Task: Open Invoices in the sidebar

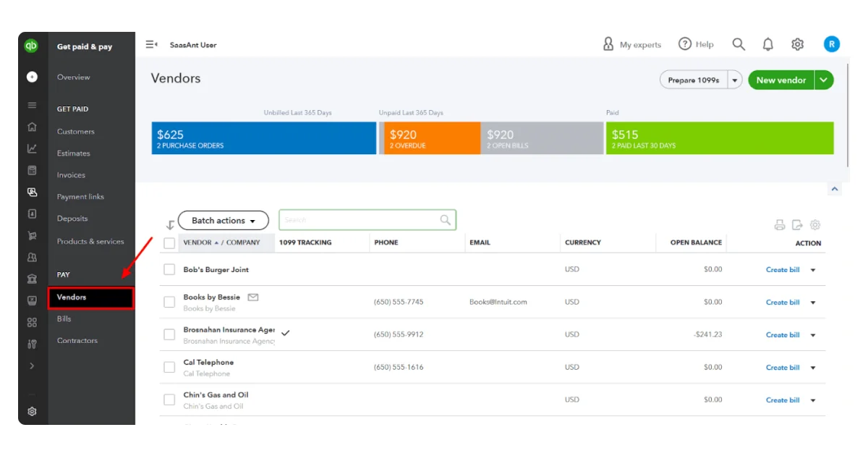Action: tap(71, 175)
